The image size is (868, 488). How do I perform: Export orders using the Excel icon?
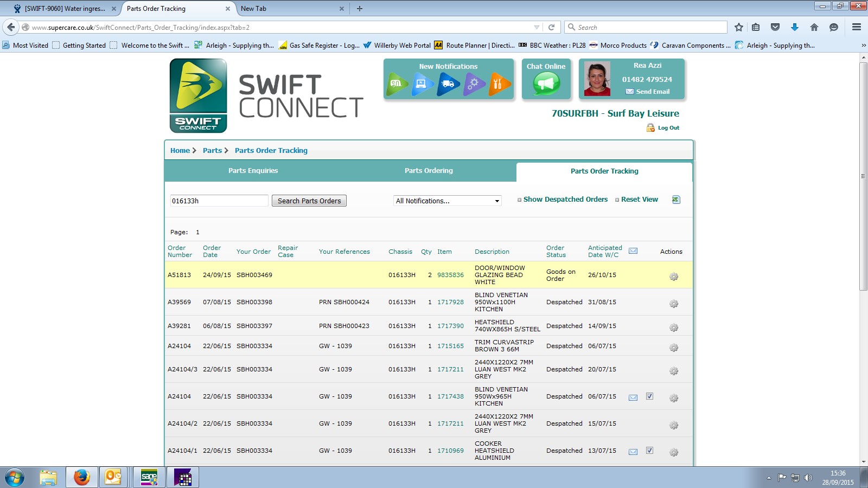pos(676,200)
